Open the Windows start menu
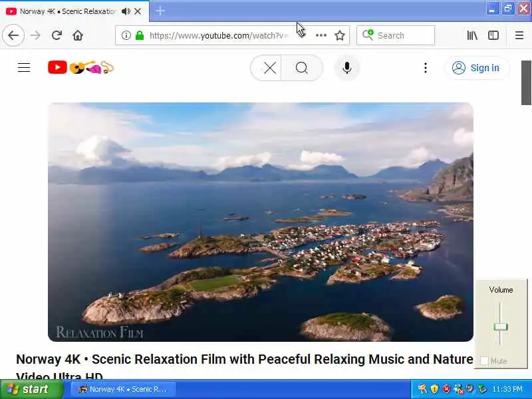 [31, 389]
